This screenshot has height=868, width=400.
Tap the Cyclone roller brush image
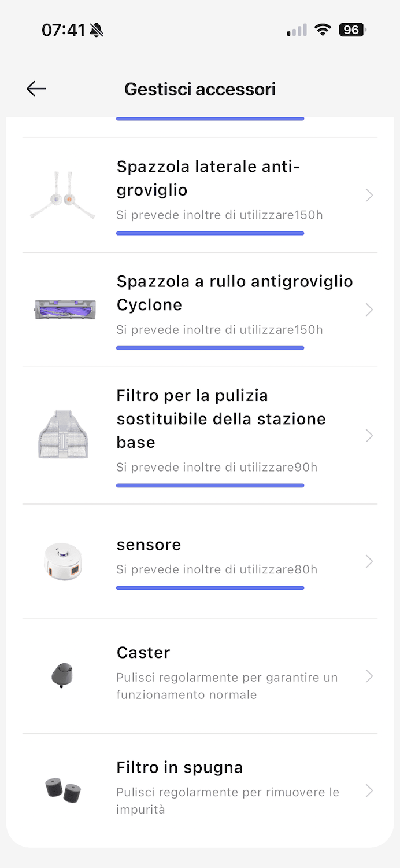pos(64,310)
